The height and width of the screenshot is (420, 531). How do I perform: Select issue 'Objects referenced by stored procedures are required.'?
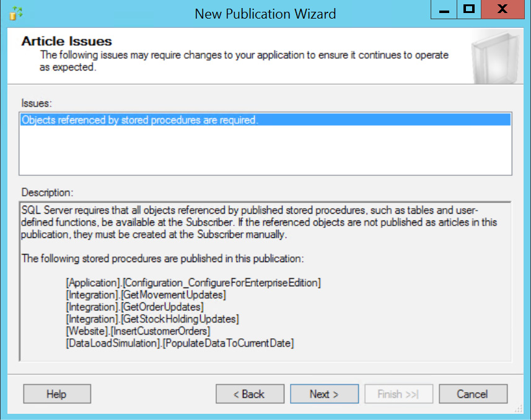click(x=265, y=120)
